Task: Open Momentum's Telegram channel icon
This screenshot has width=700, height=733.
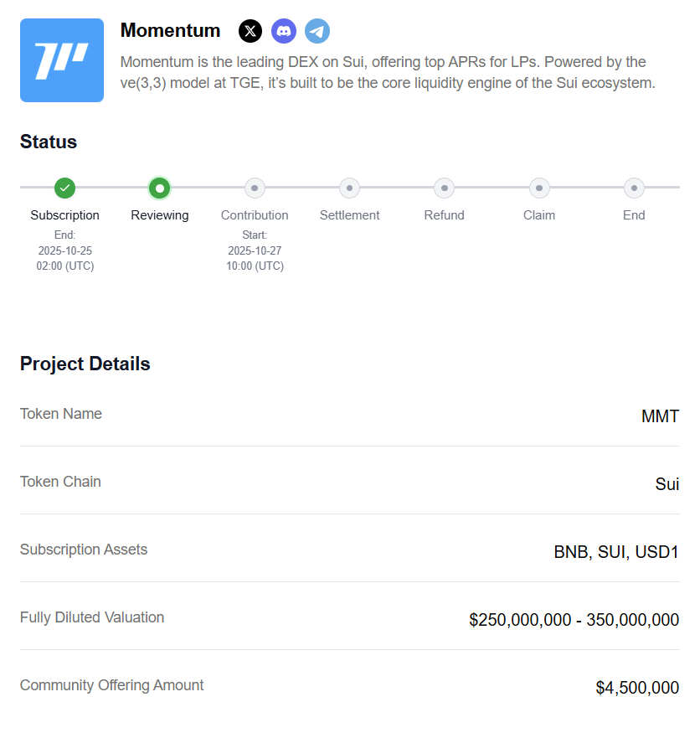Action: pyautogui.click(x=317, y=31)
